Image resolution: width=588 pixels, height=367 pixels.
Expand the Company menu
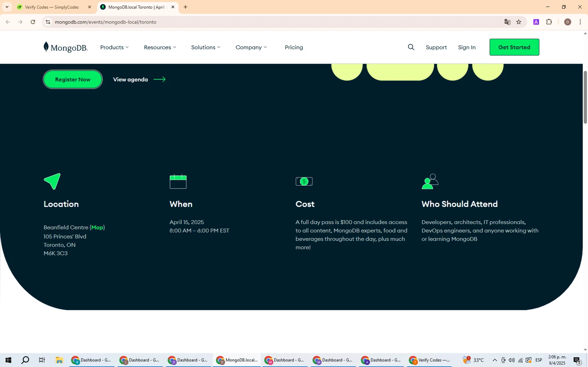[251, 47]
